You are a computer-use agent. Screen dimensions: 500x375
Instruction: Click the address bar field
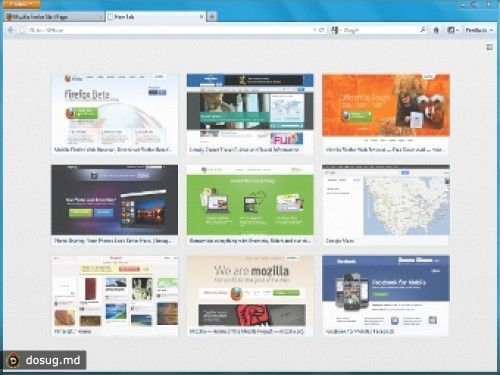[169, 30]
